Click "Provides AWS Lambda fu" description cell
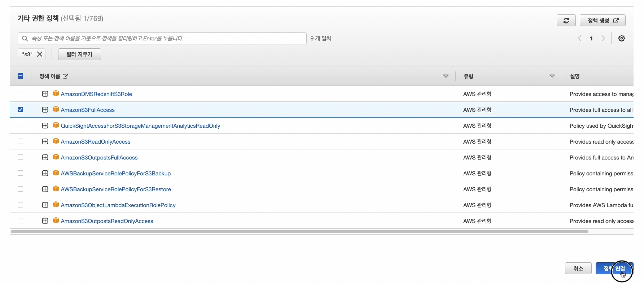Screen dimensions: 644x284 point(601,205)
